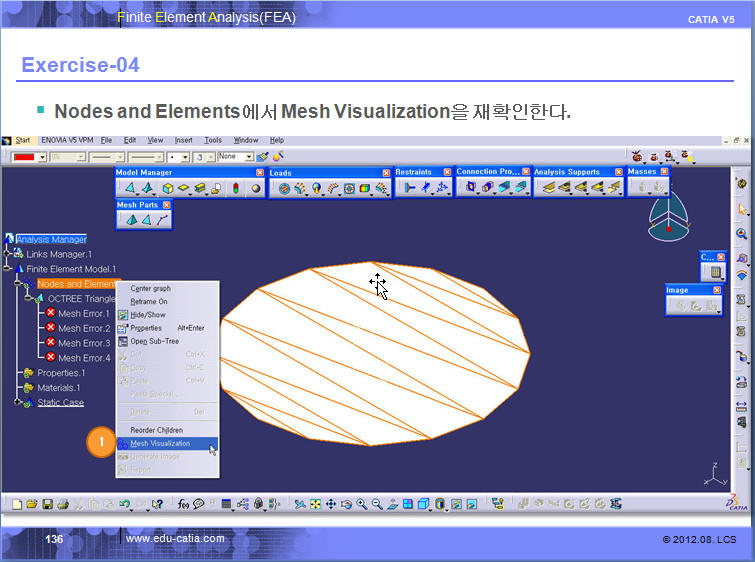
Task: Click the Pan view icon
Action: click(x=329, y=504)
